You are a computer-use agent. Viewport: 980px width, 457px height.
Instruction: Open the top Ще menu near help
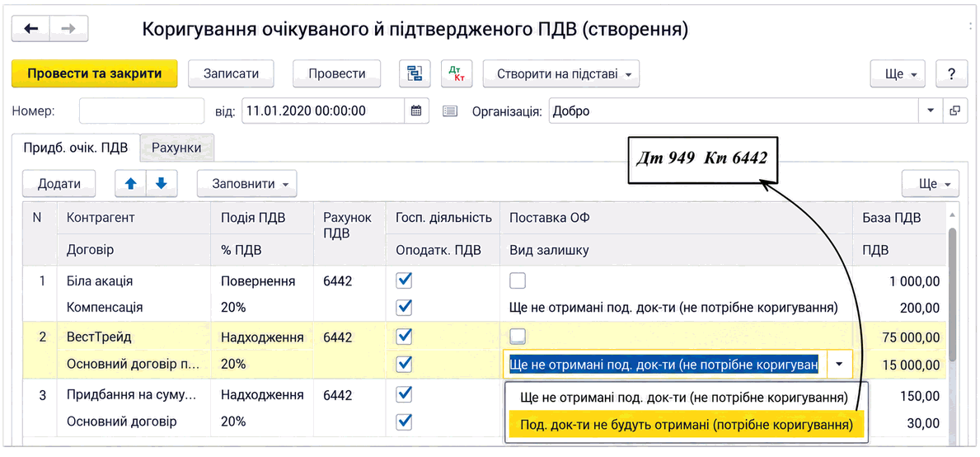point(898,73)
